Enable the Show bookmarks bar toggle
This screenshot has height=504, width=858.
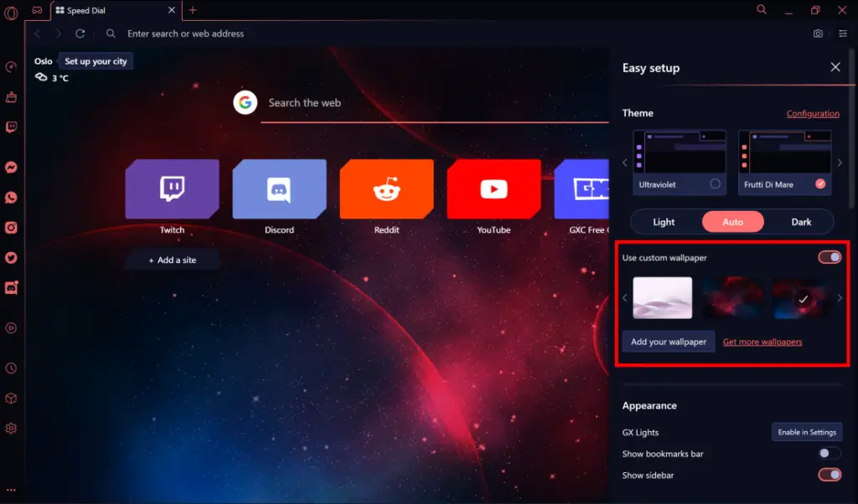coord(829,453)
